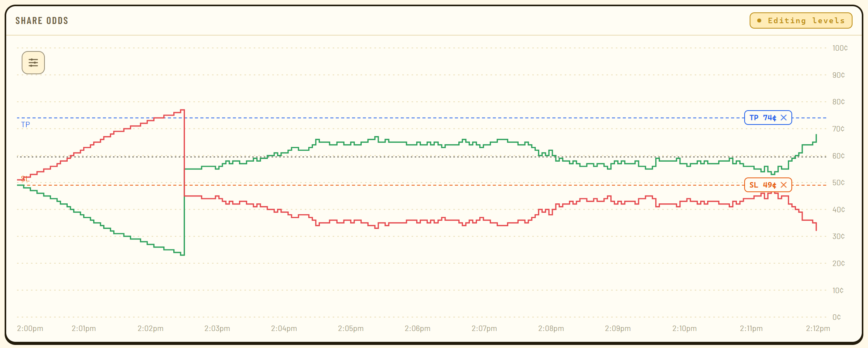
Task: Click the 2:01pm time label
Action: click(84, 328)
